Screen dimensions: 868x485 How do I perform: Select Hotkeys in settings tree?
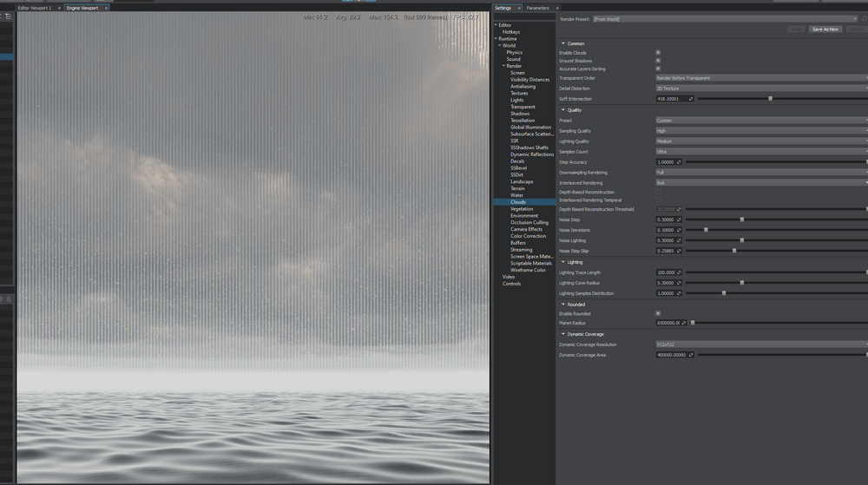coord(511,32)
